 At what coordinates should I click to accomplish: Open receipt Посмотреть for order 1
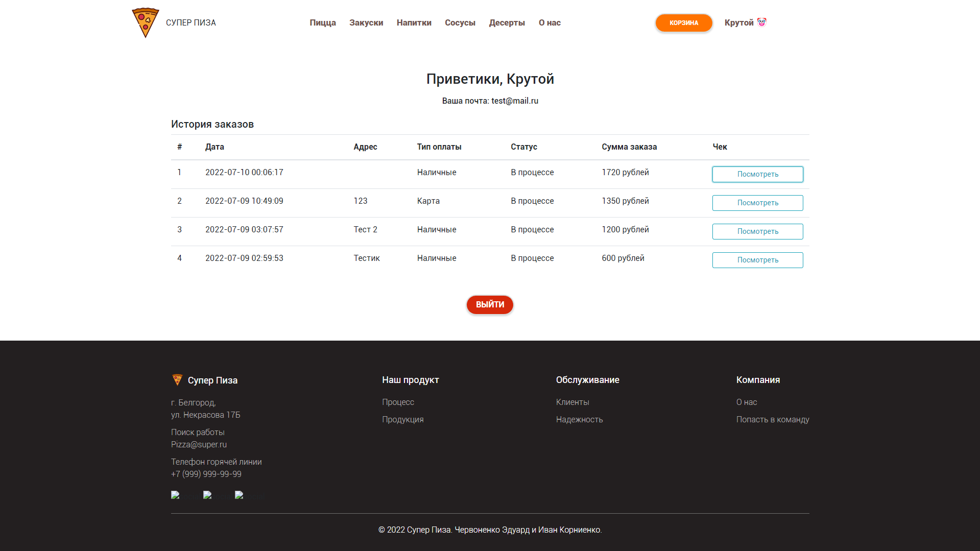(757, 174)
